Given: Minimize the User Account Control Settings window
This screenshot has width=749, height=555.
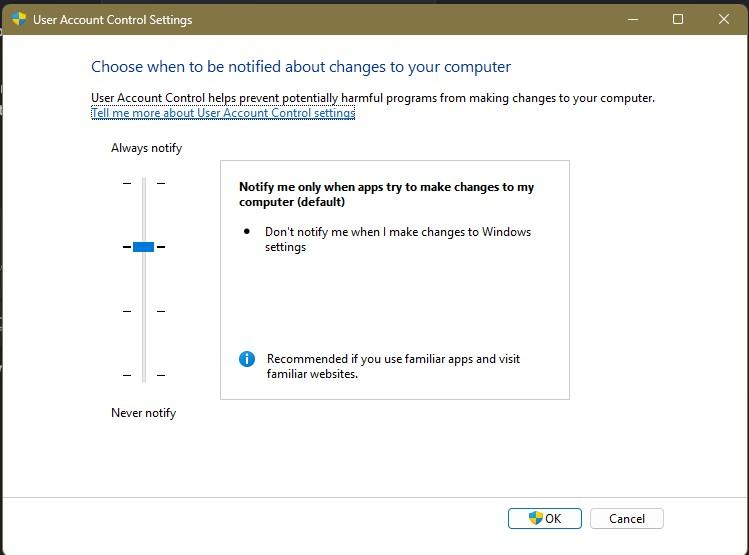Looking at the screenshot, I should pyautogui.click(x=633, y=19).
